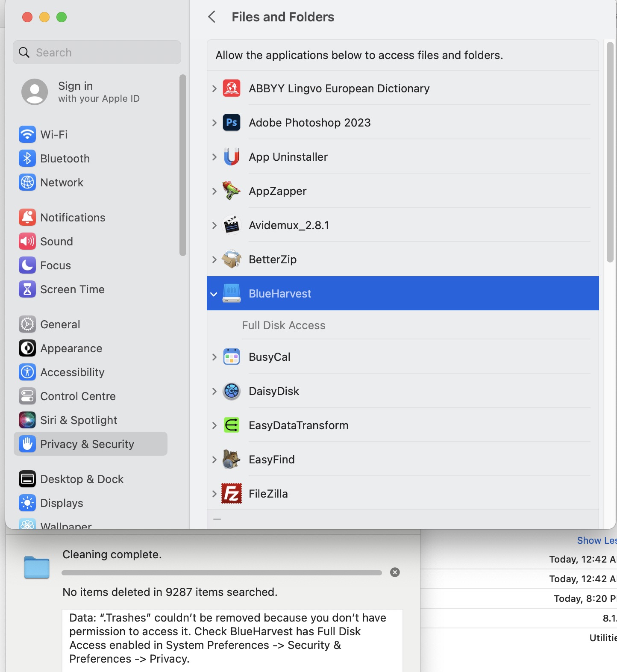
Task: Click the Control Centre switches icon
Action: coord(27,396)
